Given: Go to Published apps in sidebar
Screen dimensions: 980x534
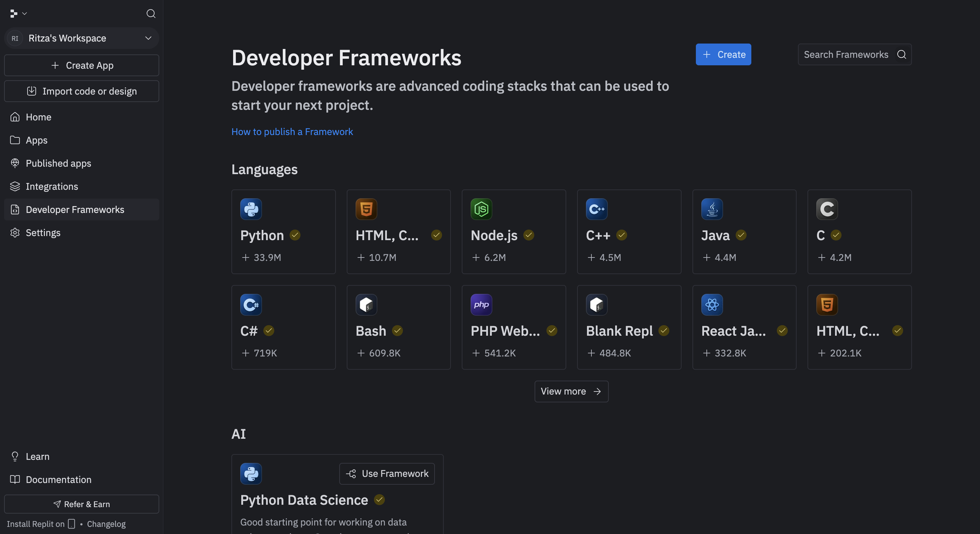Looking at the screenshot, I should coord(58,163).
